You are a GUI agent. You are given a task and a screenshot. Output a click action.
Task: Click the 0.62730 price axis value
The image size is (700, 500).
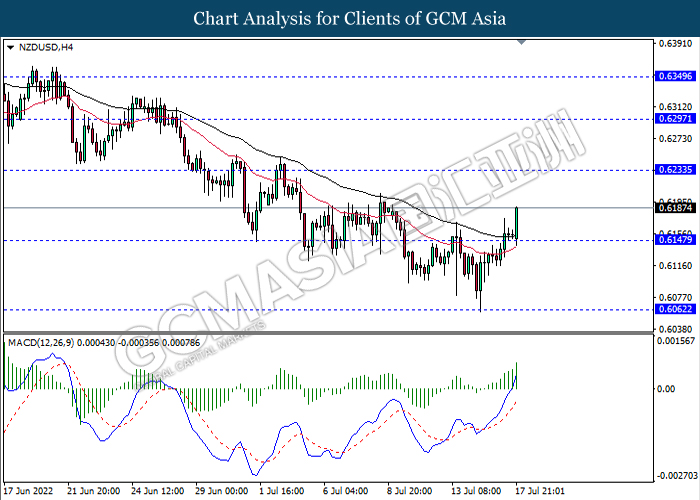[675, 139]
